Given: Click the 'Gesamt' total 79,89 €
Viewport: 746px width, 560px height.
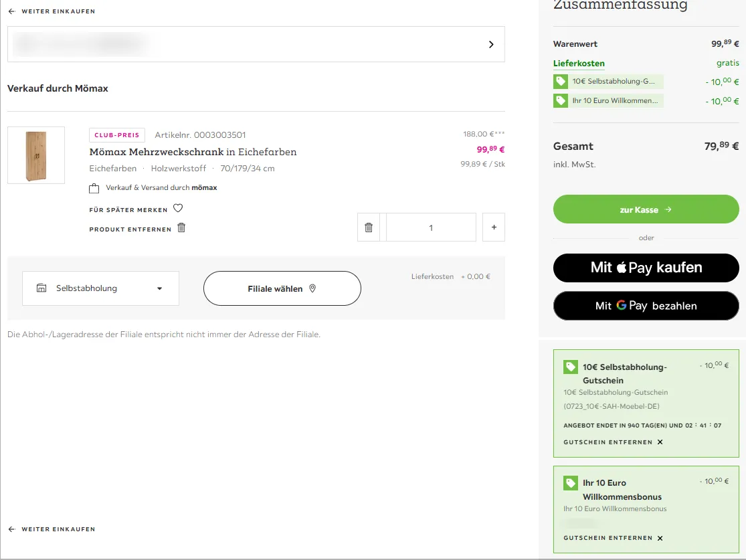Looking at the screenshot, I should click(721, 146).
